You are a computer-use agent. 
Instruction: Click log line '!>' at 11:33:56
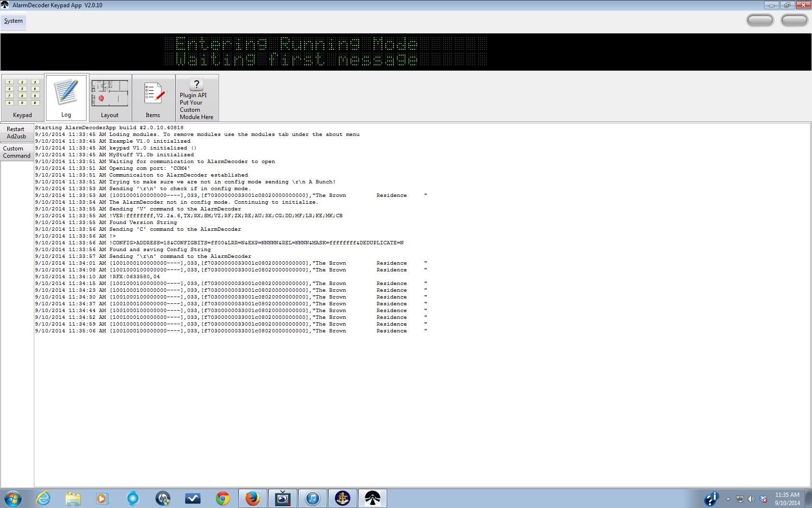(75, 236)
